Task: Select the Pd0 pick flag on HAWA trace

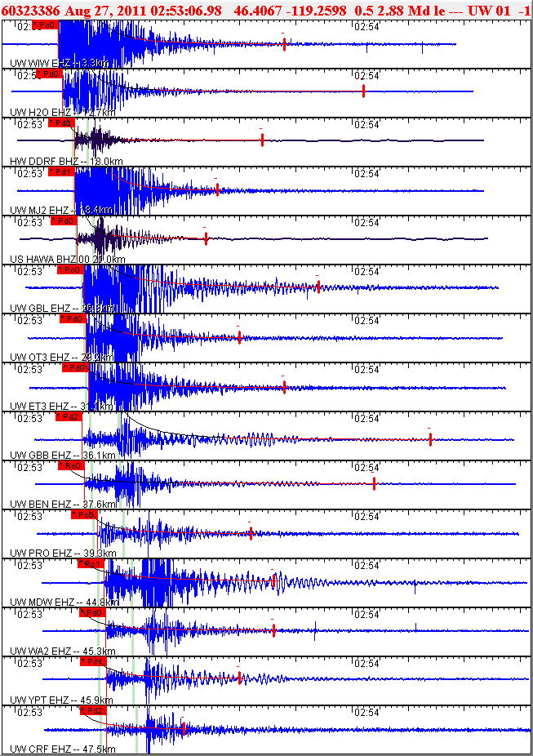Action: 64,220
